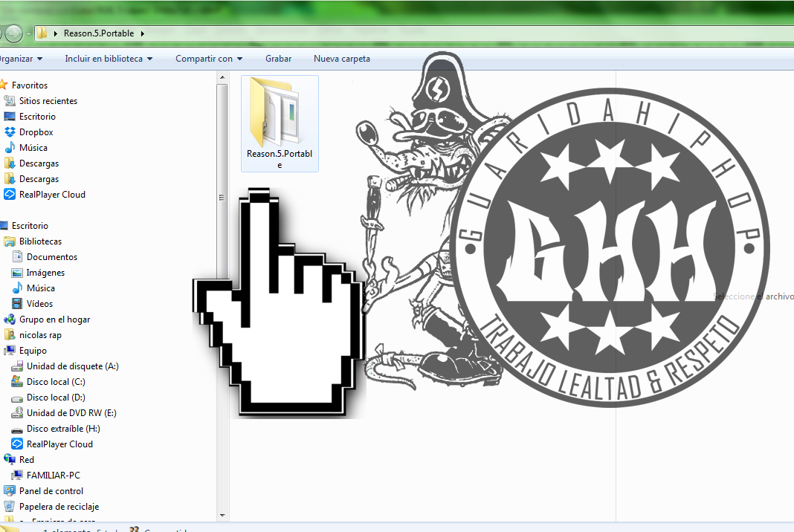Click the RealPlayer Cloud icon under Equipo
The height and width of the screenshot is (532, 794).
click(17, 444)
